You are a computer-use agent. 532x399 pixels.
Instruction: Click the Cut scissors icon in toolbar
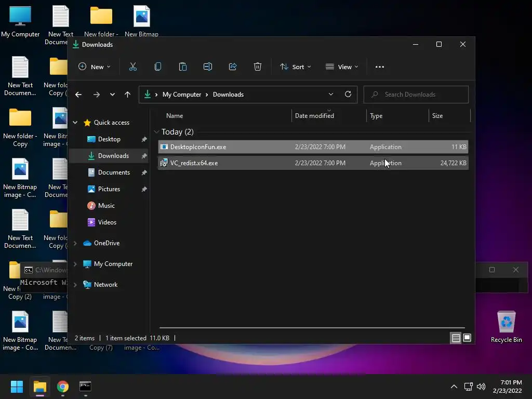pyautogui.click(x=132, y=67)
